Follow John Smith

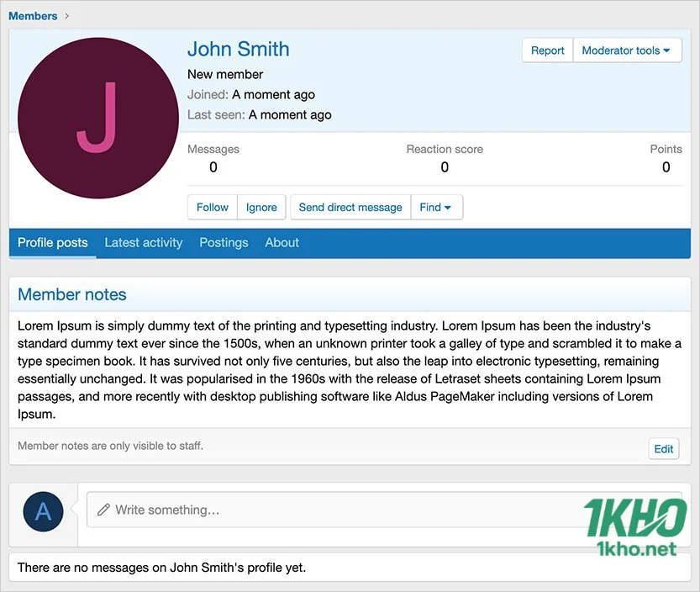pos(212,207)
